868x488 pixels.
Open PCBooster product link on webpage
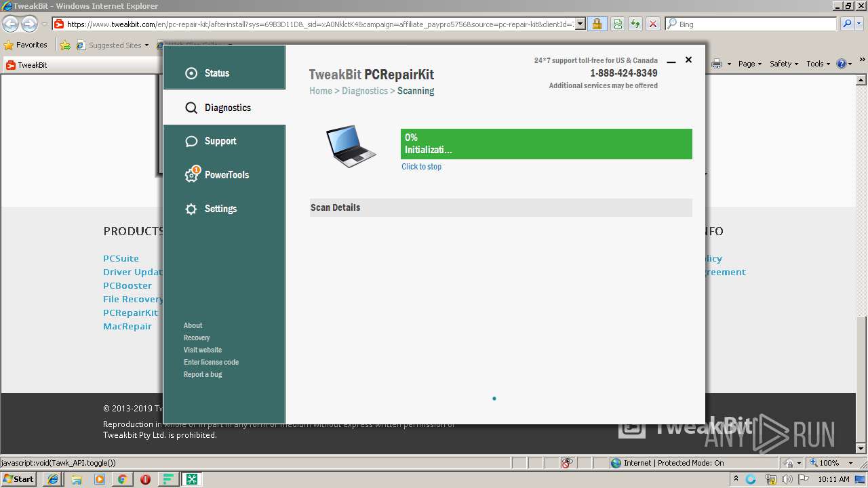(x=127, y=285)
